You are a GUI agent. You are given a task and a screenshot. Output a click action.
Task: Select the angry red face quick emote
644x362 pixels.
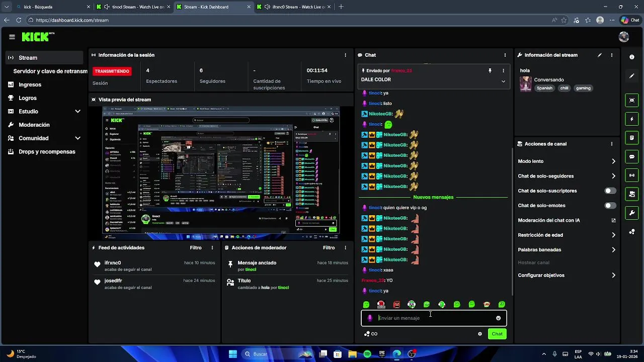pyautogui.click(x=396, y=304)
